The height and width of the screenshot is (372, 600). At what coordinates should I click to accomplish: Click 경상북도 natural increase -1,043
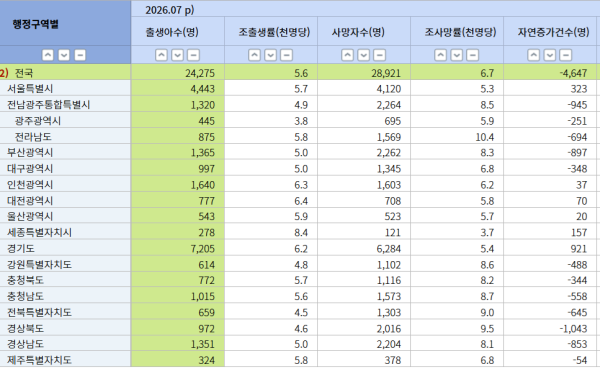coord(573,329)
